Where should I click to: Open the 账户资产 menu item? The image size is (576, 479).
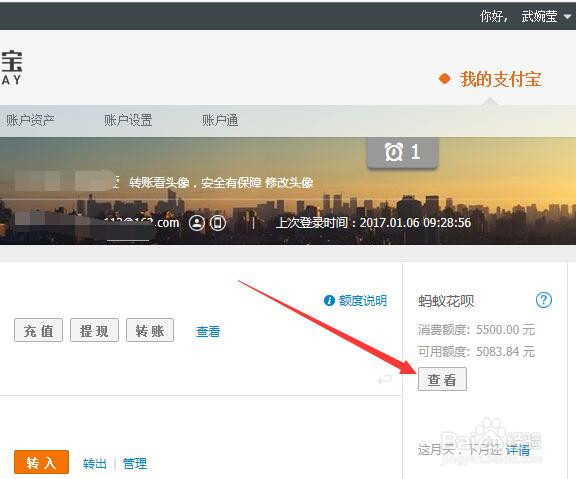(x=30, y=120)
